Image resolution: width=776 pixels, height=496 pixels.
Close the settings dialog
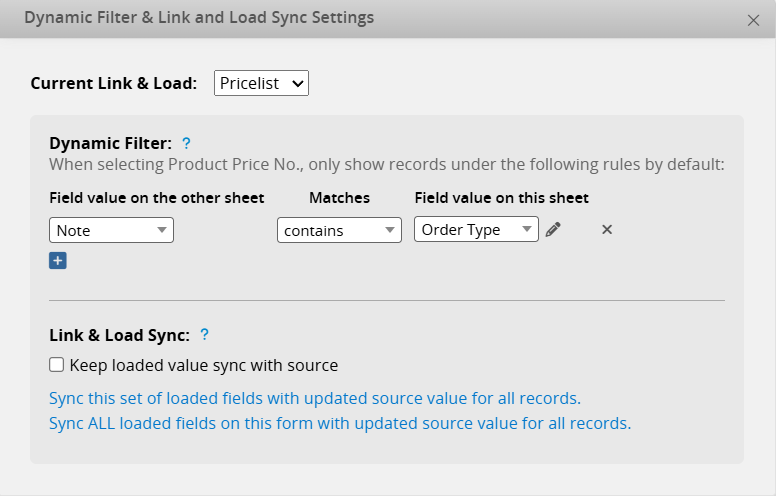[x=754, y=20]
